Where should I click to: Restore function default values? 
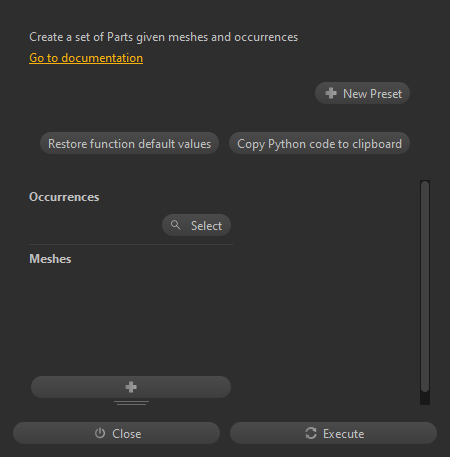tap(129, 144)
